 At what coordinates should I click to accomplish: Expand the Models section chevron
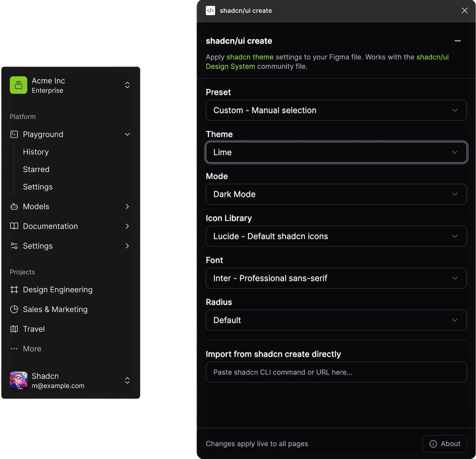(127, 206)
